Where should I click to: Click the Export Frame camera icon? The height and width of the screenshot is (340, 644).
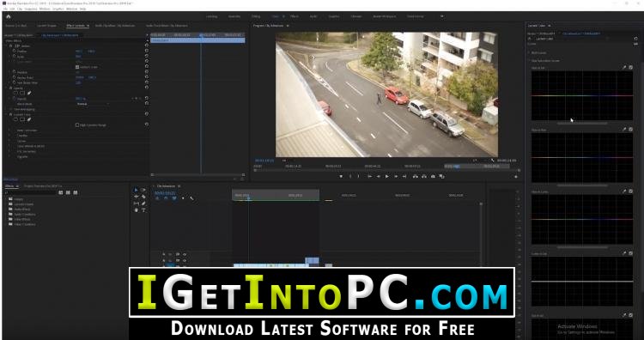pos(433,176)
